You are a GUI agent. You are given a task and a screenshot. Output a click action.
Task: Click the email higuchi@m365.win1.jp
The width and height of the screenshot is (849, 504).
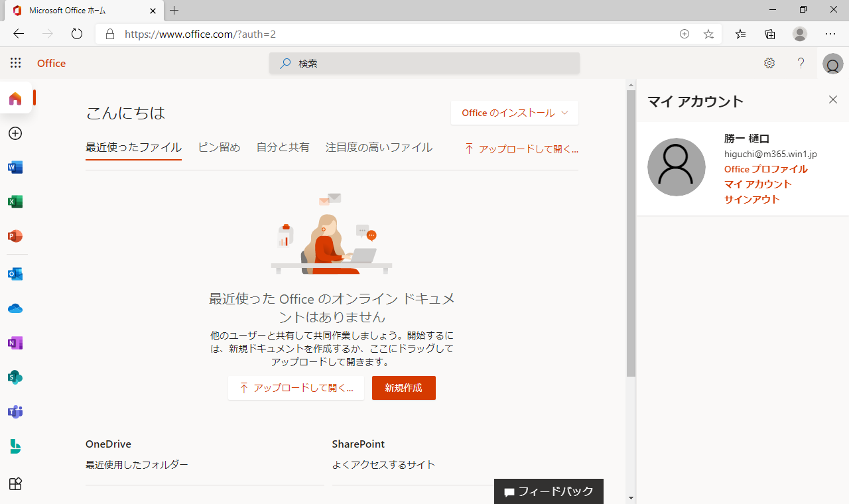[x=771, y=154]
